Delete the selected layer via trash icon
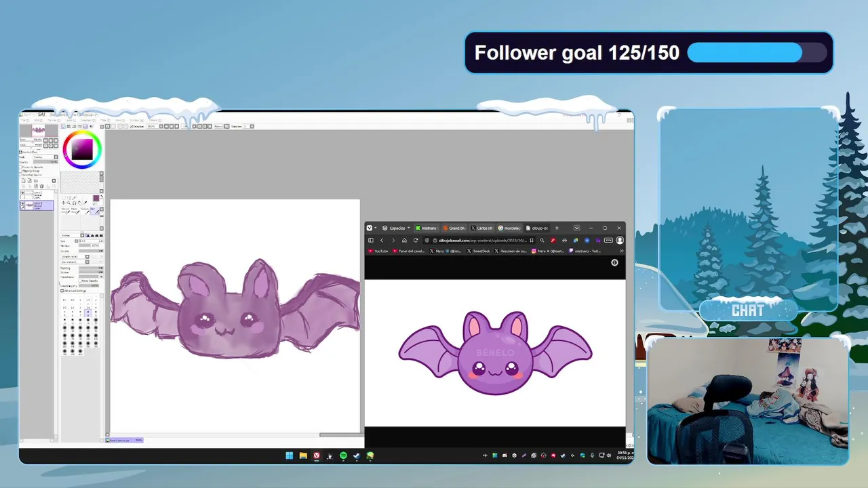Screen dimensions: 868x488 (x=41, y=186)
